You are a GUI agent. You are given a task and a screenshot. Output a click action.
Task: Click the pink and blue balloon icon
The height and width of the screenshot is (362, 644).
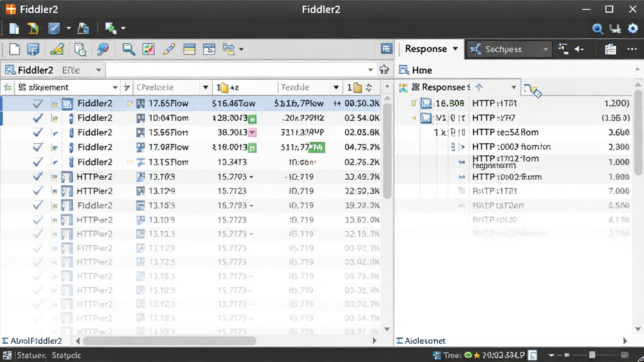click(103, 49)
